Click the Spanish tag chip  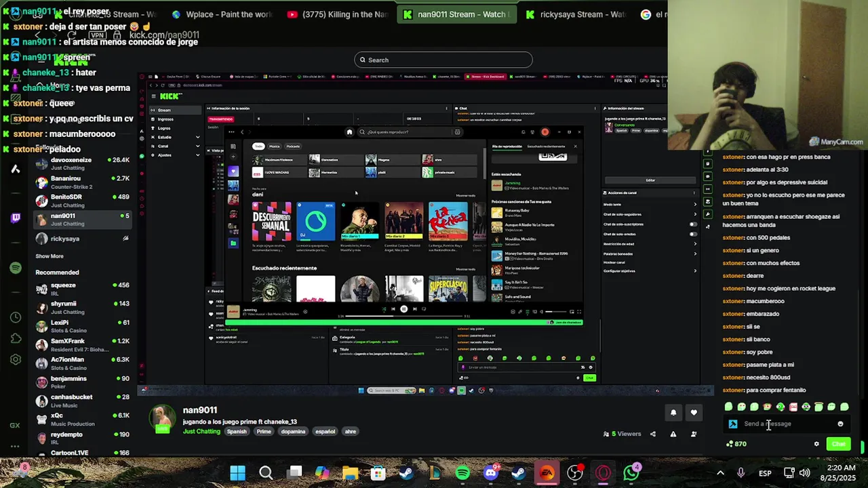click(237, 432)
